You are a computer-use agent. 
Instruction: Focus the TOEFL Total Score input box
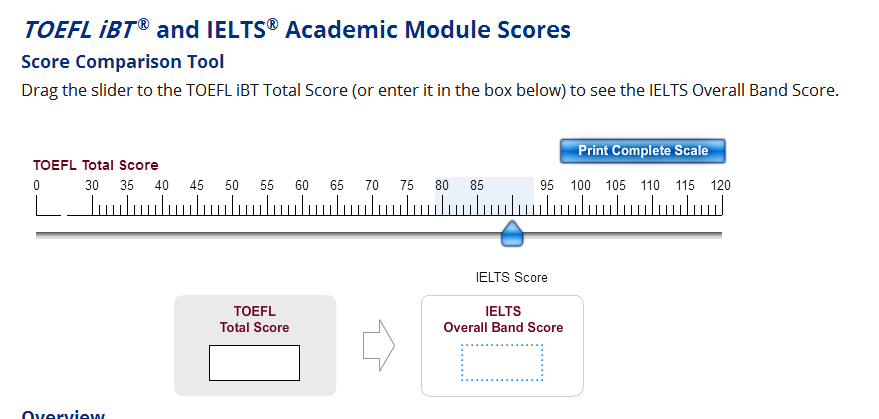[254, 362]
